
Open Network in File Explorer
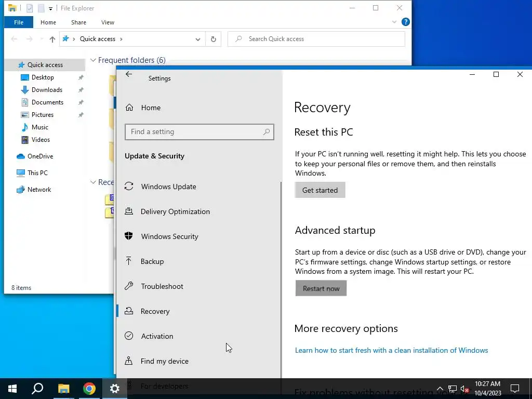(39, 190)
